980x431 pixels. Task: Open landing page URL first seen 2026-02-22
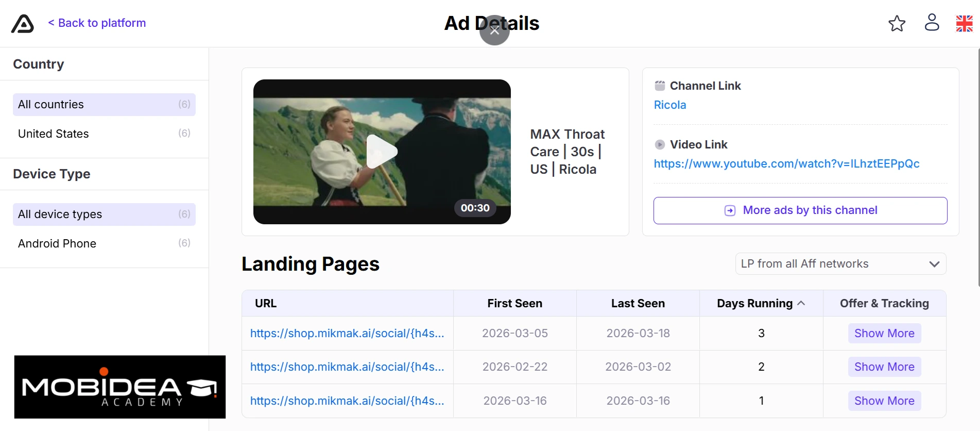(x=347, y=367)
